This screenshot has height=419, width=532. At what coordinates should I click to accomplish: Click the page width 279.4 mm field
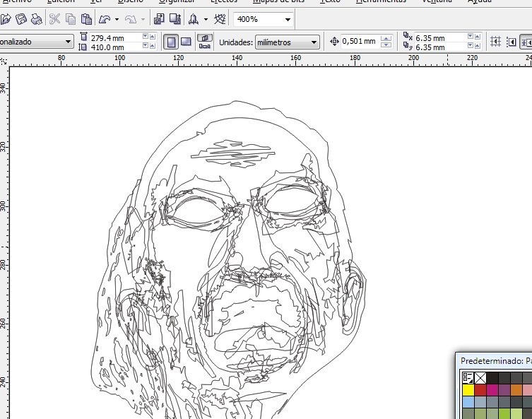[115, 38]
